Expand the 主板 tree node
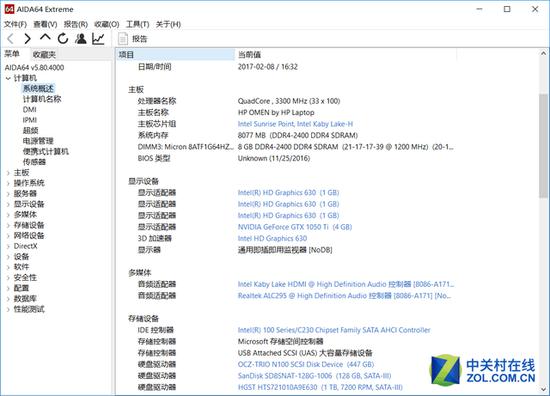 pyautogui.click(x=8, y=173)
